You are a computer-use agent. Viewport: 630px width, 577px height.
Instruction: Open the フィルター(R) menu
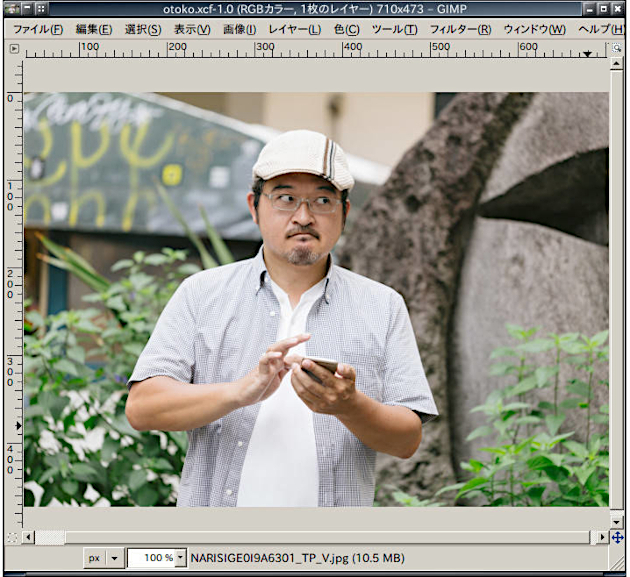pos(460,29)
